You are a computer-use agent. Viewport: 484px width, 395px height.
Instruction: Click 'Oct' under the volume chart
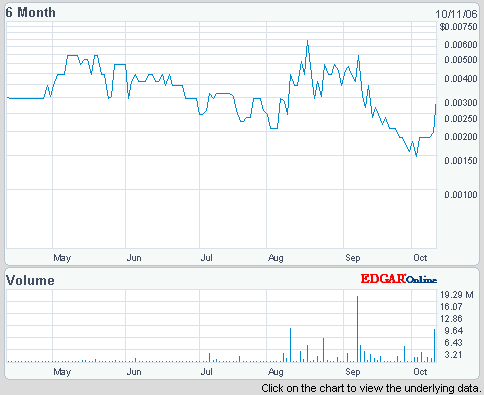coord(420,372)
